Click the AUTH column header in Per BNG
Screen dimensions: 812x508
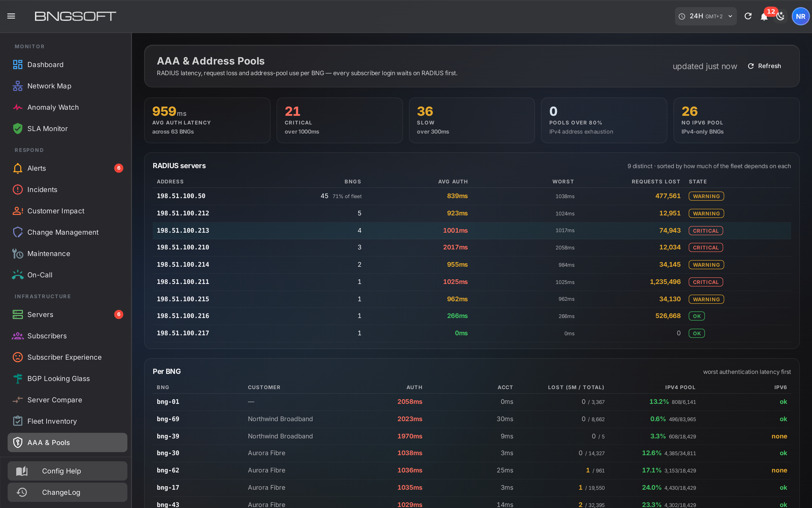(414, 387)
